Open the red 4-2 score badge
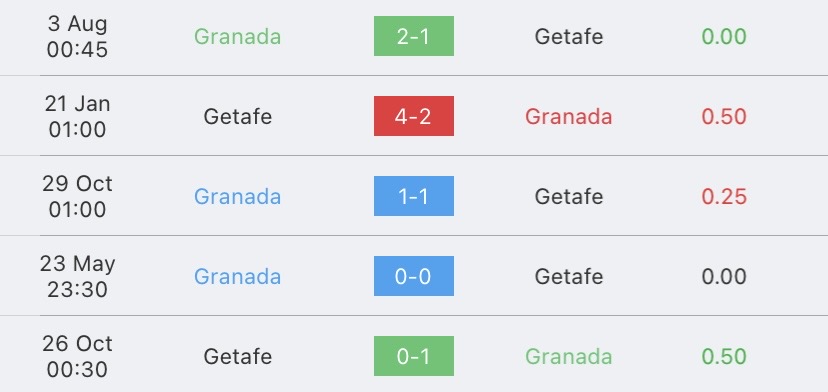Viewport: 828px width, 392px height. (413, 116)
